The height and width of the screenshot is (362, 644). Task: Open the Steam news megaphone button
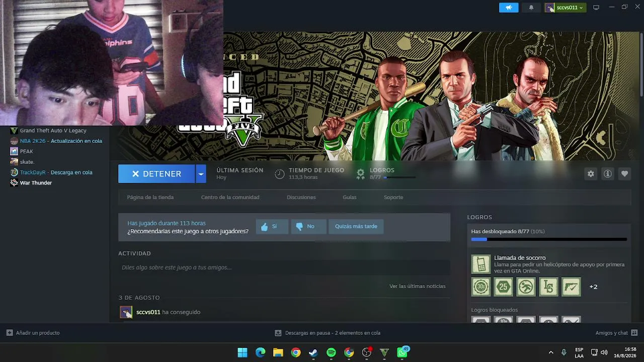point(509,8)
